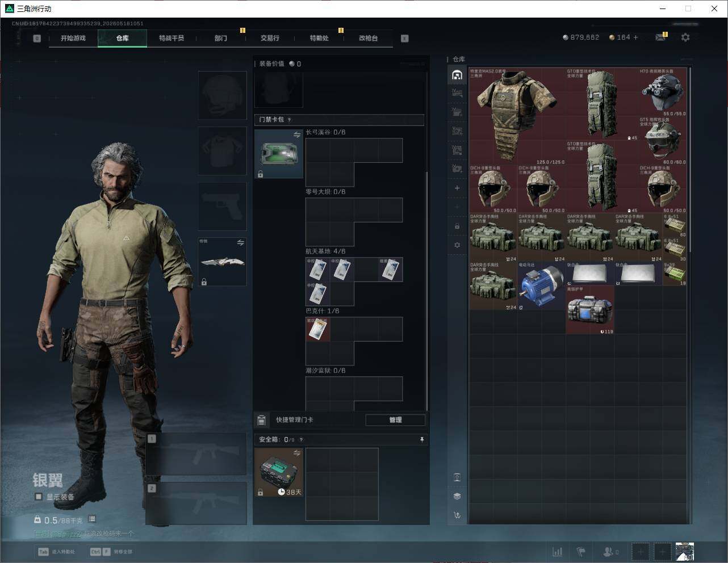This screenshot has width=728, height=563.
Task: Click the first plus squad slot in the bottom bar
Action: (640, 552)
